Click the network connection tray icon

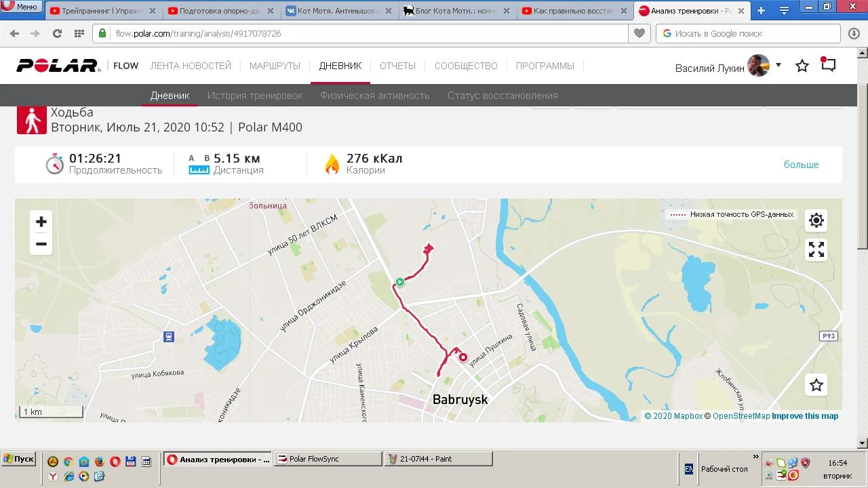(x=793, y=463)
